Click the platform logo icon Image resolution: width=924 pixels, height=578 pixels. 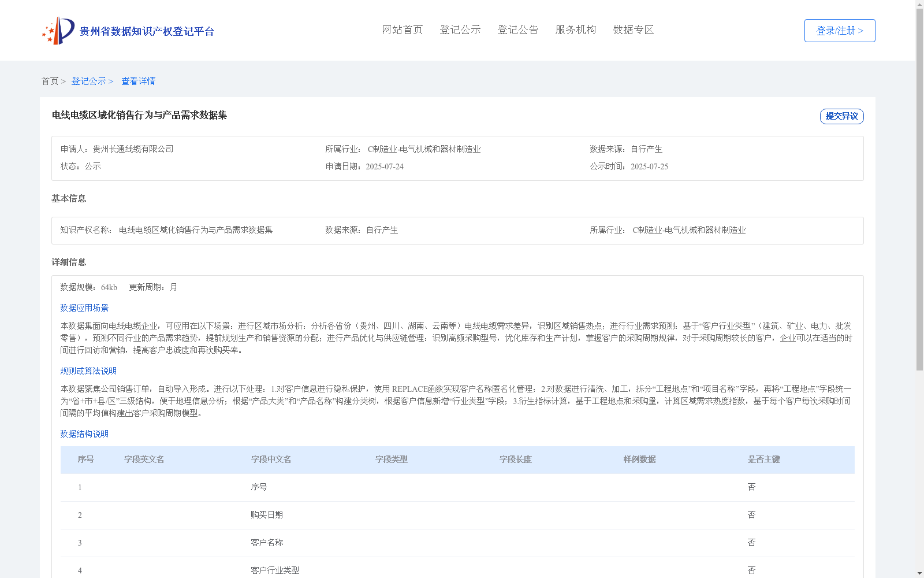[x=58, y=31]
